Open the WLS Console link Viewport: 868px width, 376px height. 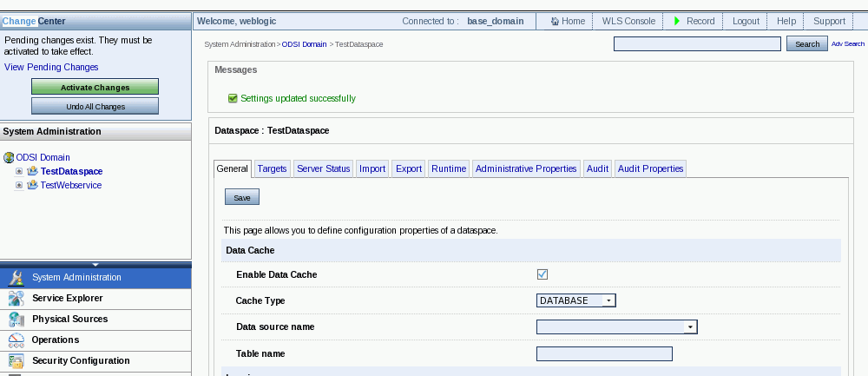pos(628,21)
